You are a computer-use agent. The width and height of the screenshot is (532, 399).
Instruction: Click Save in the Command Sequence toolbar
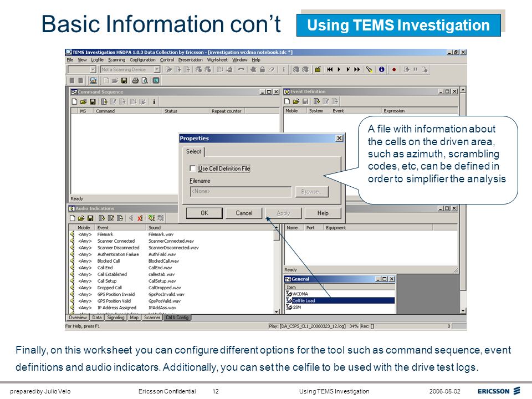tap(93, 101)
